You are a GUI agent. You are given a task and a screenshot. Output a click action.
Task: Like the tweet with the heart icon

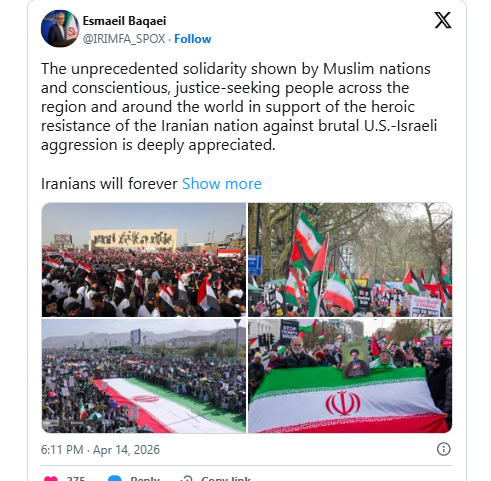[x=51, y=479]
